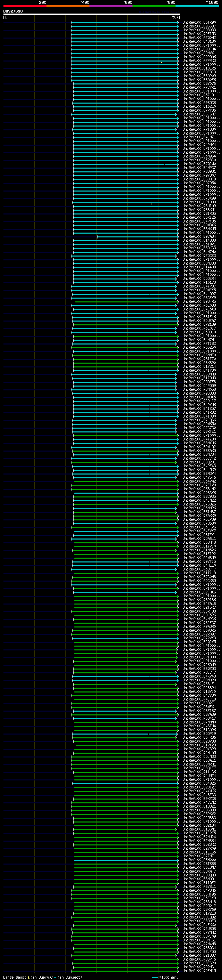
Task: Click the UniRef100_C3Y076 hit label
Action: (x=199, y=84)
